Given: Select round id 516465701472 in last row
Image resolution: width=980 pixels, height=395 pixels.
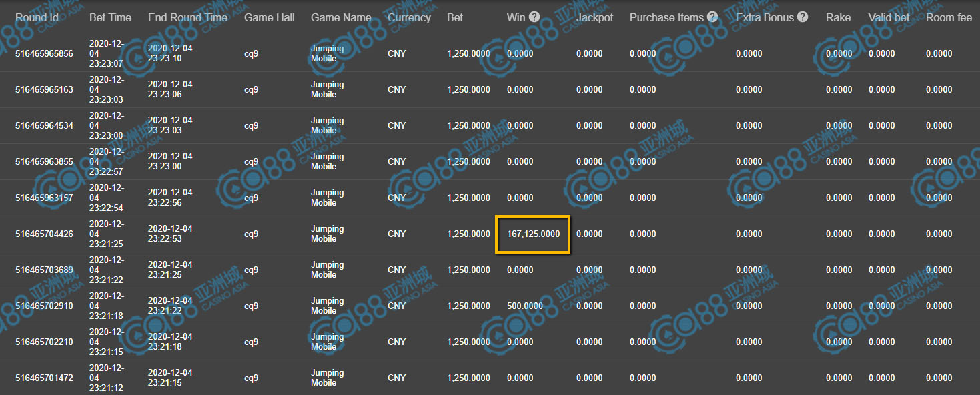Looking at the screenshot, I should [x=44, y=378].
